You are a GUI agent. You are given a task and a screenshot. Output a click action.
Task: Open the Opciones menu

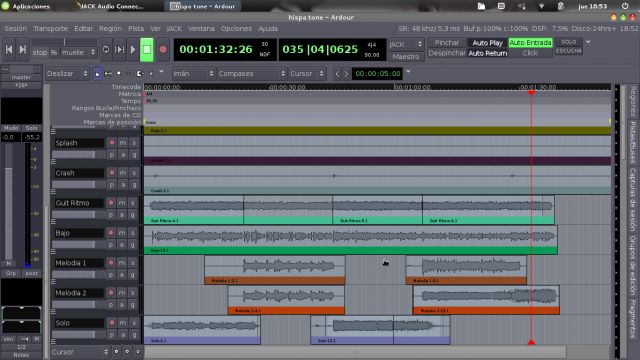tap(236, 29)
